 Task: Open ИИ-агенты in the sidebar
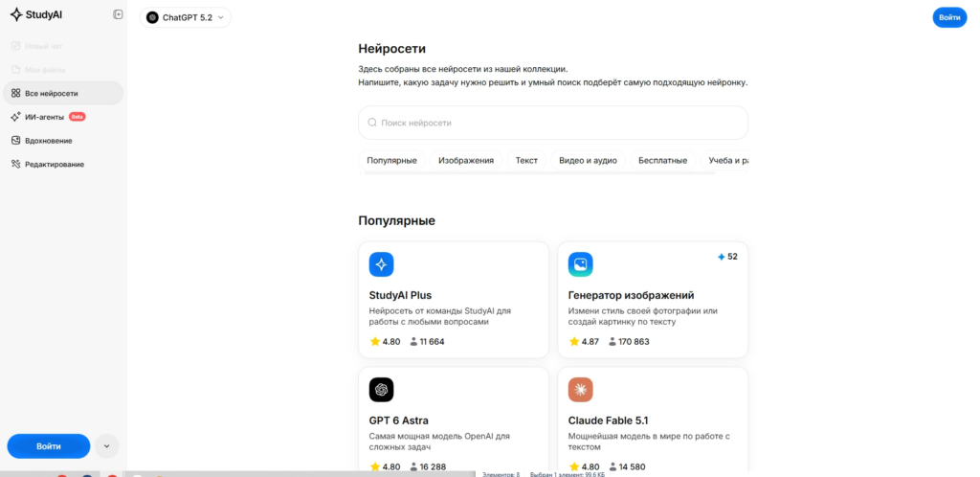click(x=62, y=117)
